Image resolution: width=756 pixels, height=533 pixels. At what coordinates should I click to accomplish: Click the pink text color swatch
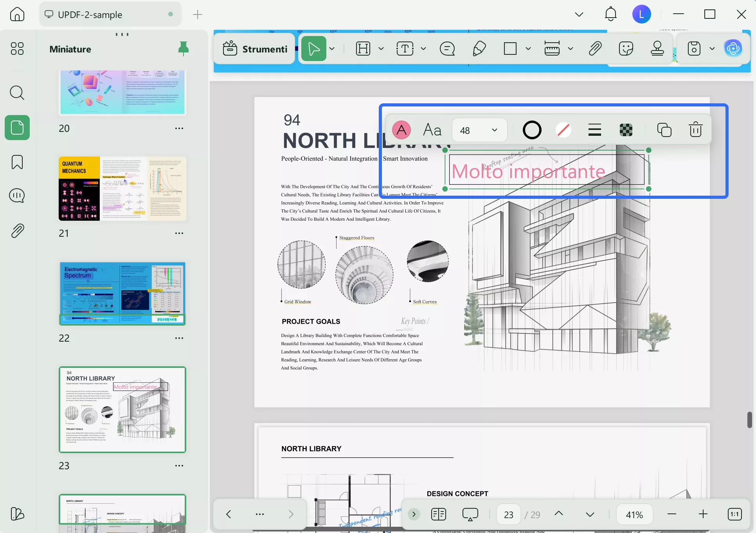(401, 130)
